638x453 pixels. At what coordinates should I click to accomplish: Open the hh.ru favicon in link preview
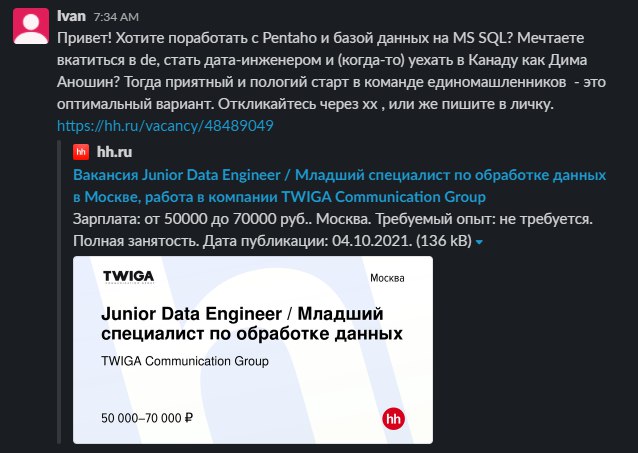(x=81, y=151)
